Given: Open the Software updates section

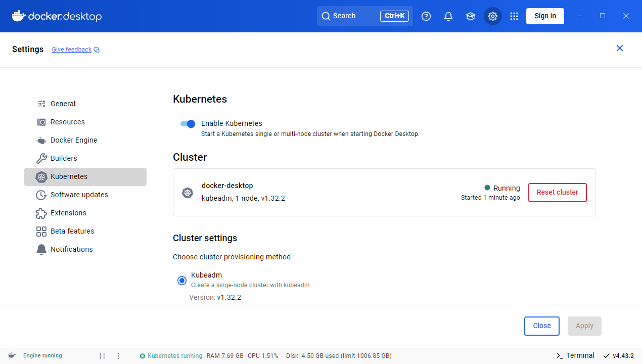Looking at the screenshot, I should pyautogui.click(x=85, y=195).
